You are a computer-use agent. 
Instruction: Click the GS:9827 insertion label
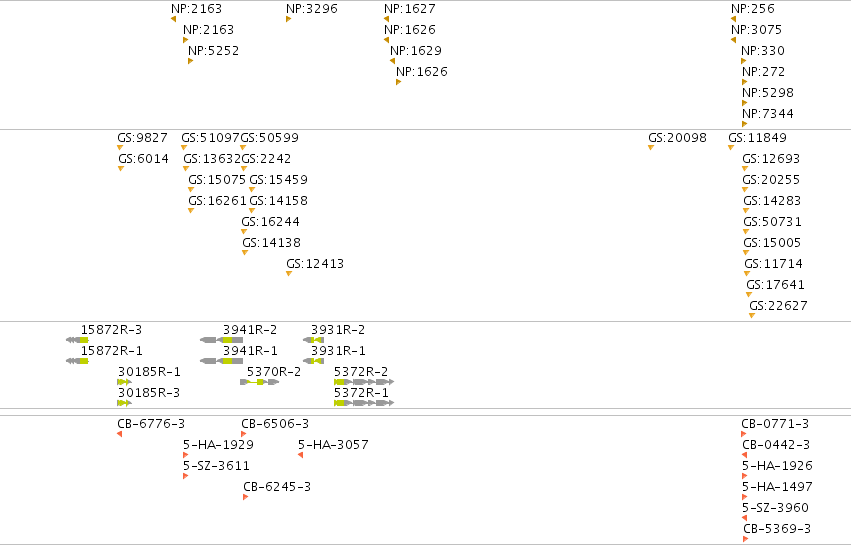(143, 138)
